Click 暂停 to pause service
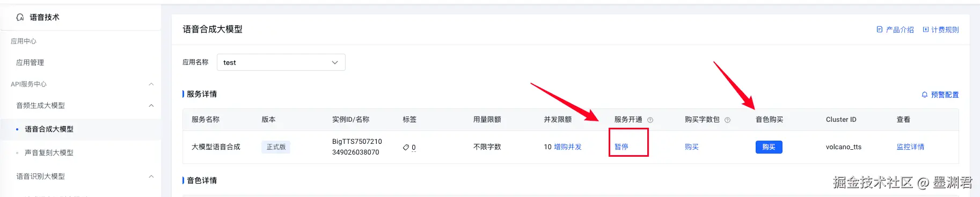Image resolution: width=980 pixels, height=197 pixels. [x=621, y=147]
